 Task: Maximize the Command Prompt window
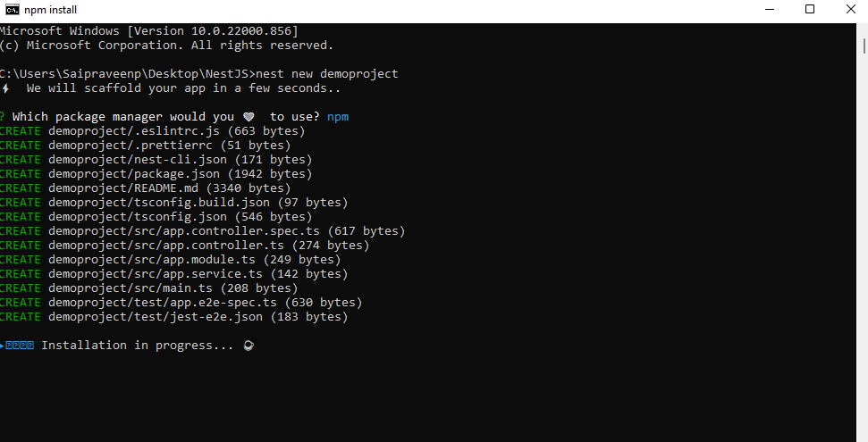(810, 10)
